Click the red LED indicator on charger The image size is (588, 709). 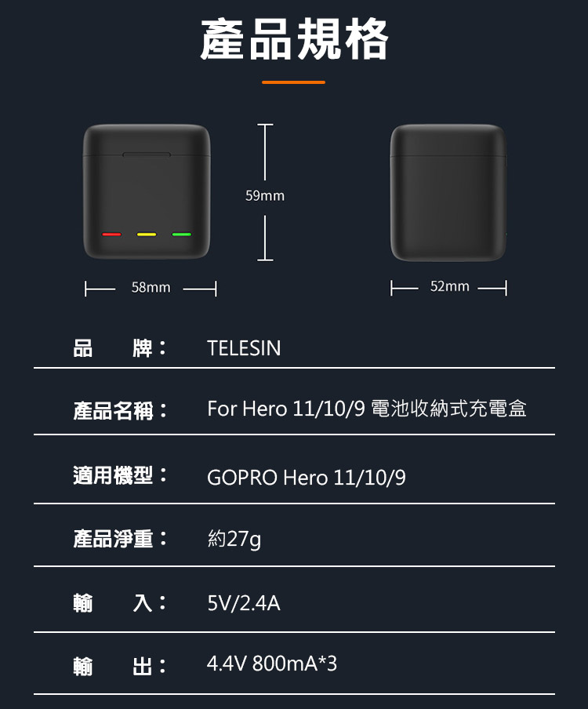click(x=111, y=235)
